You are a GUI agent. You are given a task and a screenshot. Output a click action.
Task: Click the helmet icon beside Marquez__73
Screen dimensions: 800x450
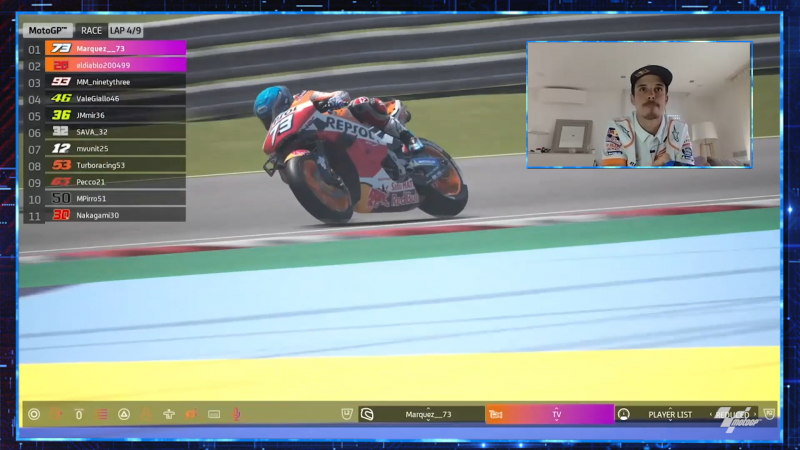coord(367,414)
